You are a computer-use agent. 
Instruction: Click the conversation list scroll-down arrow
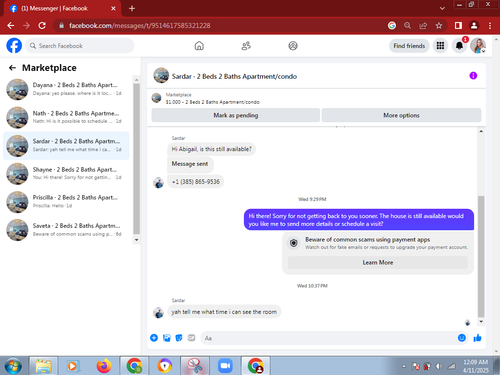tap(136, 240)
